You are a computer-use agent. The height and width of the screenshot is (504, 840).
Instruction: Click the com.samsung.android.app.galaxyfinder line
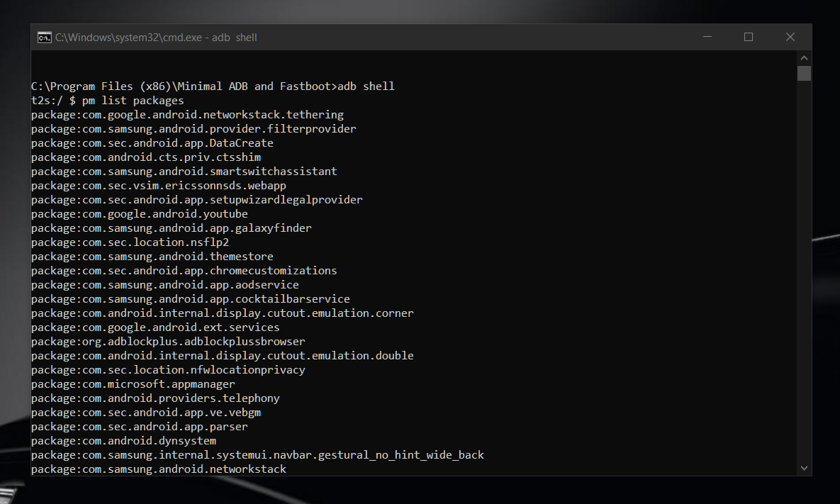coord(172,228)
